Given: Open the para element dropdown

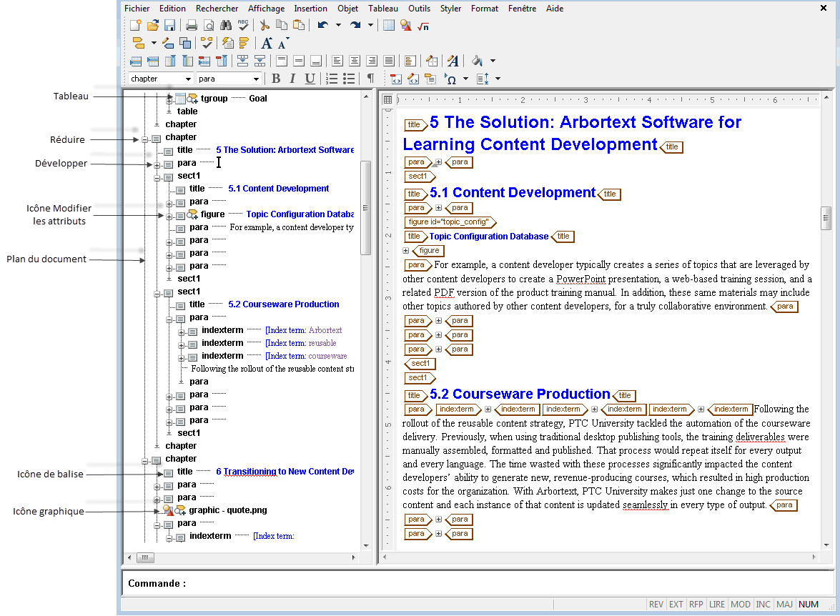Looking at the screenshot, I should (256, 79).
